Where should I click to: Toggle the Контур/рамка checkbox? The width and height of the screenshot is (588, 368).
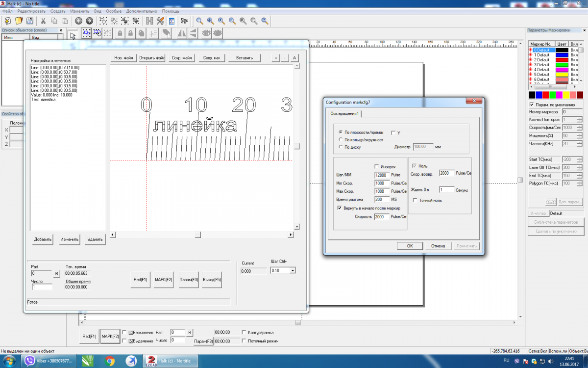point(245,332)
